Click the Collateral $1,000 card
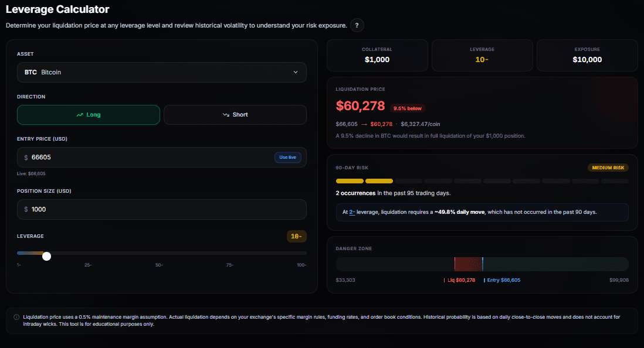The width and height of the screenshot is (644, 348). pyautogui.click(x=377, y=56)
